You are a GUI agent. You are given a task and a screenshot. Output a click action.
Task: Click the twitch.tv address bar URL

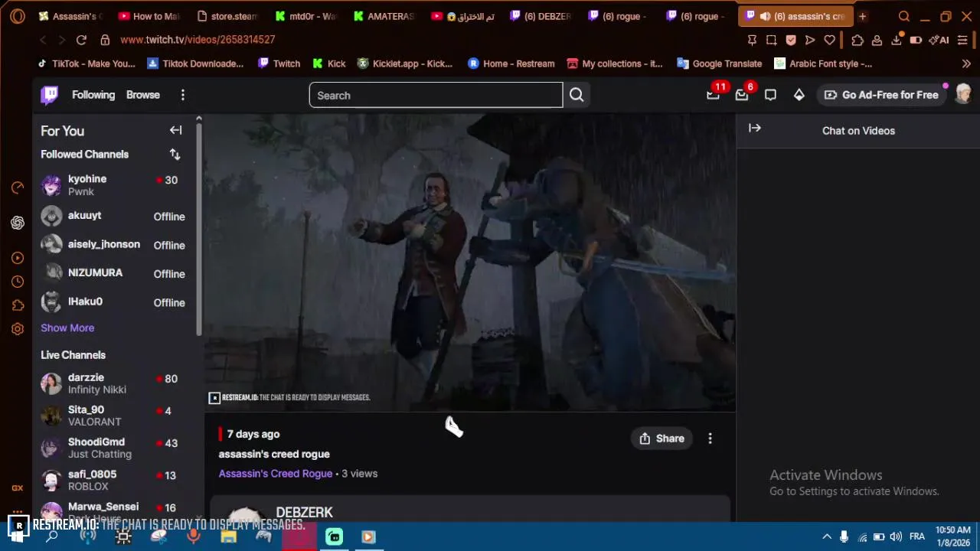(x=198, y=40)
